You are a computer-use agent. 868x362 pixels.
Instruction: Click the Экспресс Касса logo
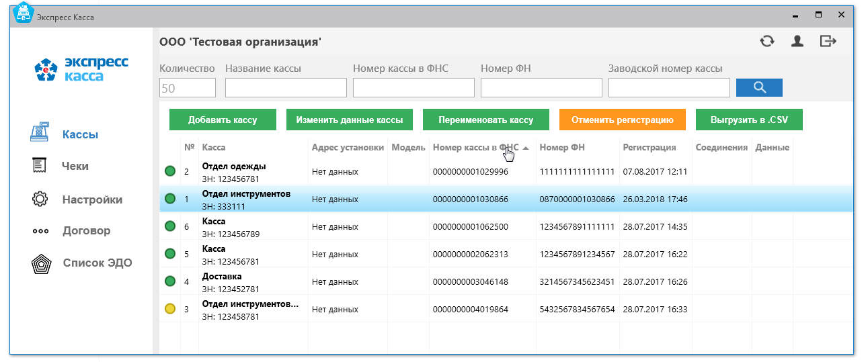81,69
